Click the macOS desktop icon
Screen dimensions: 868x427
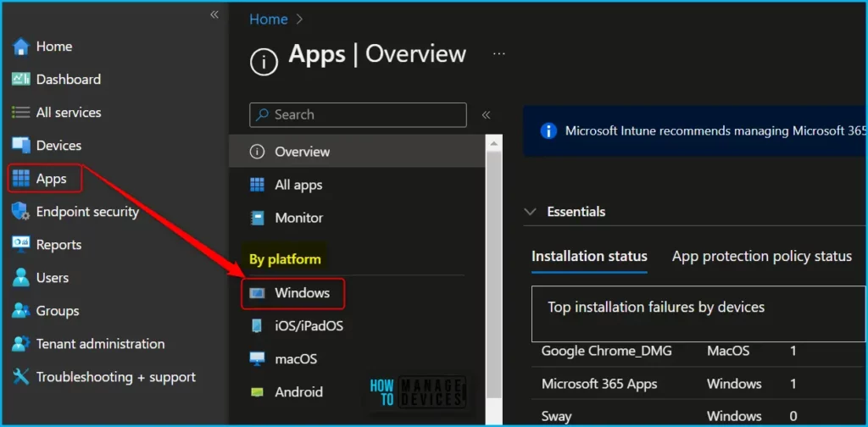pyautogui.click(x=257, y=359)
